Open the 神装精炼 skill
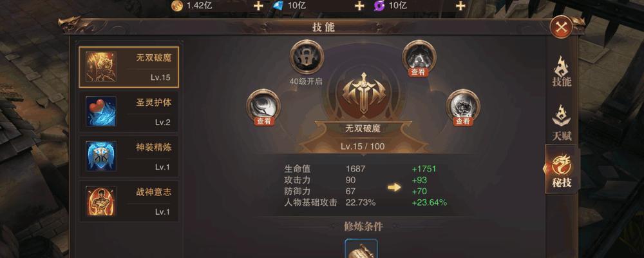 coord(129,156)
